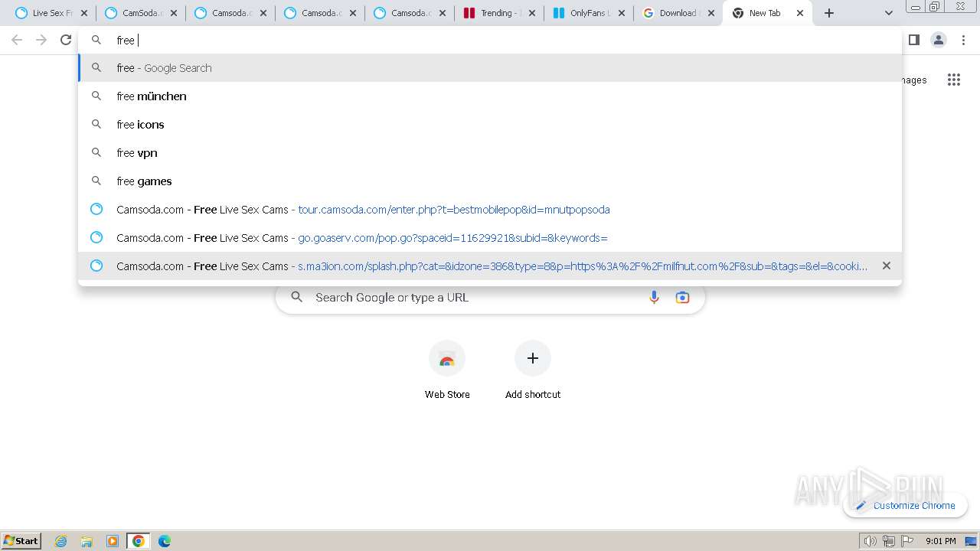Switch to the OnlyFans tab

point(588,13)
